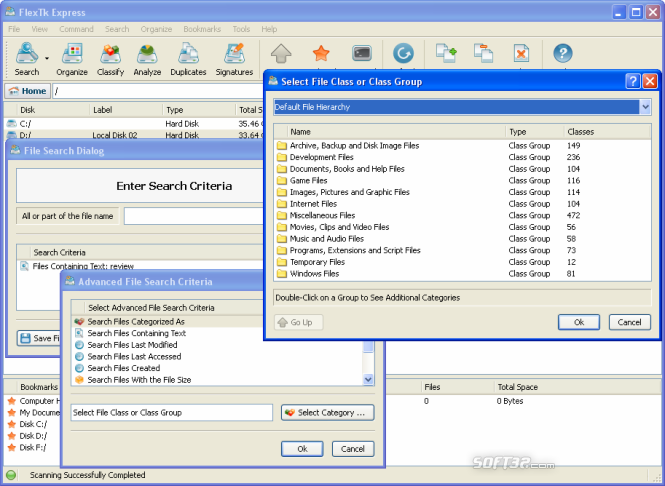Select the Miscellaneous Files group
The image size is (665, 486).
coord(462,215)
